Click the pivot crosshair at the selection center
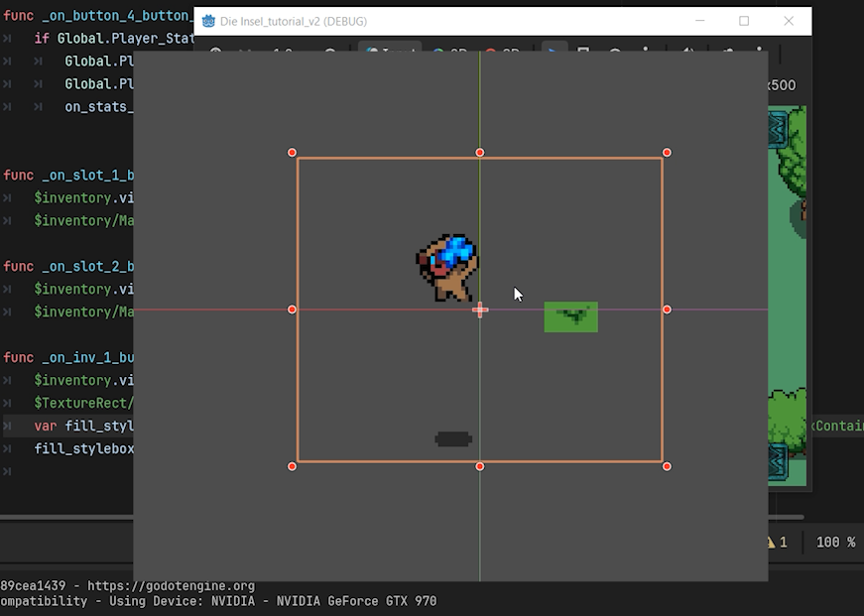The image size is (864, 616). click(480, 309)
